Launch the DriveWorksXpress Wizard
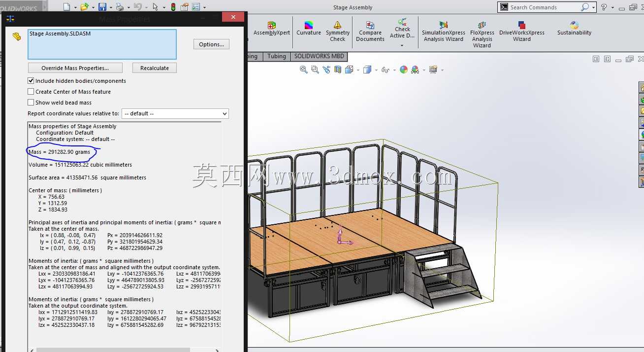Image resolution: width=644 pixels, height=352 pixels. point(522,32)
